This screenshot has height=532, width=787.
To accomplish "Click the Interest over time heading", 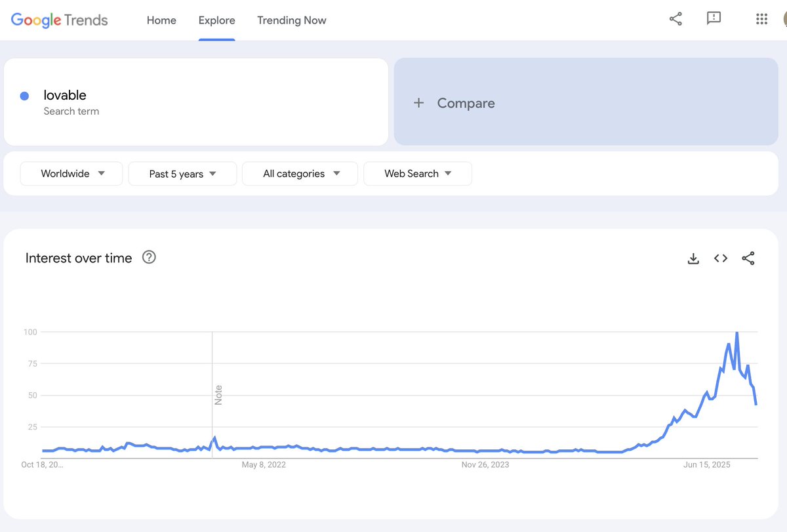I will (79, 258).
